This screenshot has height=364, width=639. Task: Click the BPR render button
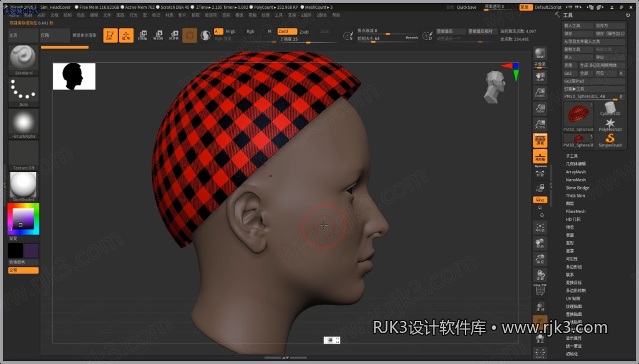[x=540, y=54]
